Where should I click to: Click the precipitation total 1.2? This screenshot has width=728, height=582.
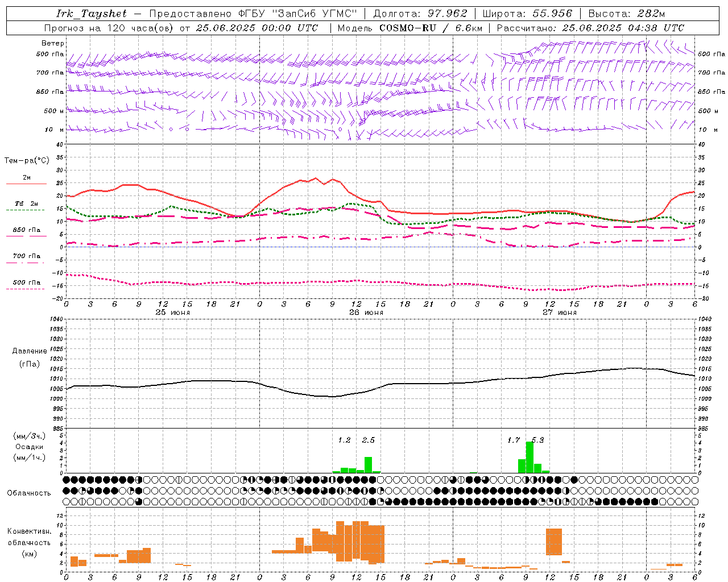tap(344, 440)
